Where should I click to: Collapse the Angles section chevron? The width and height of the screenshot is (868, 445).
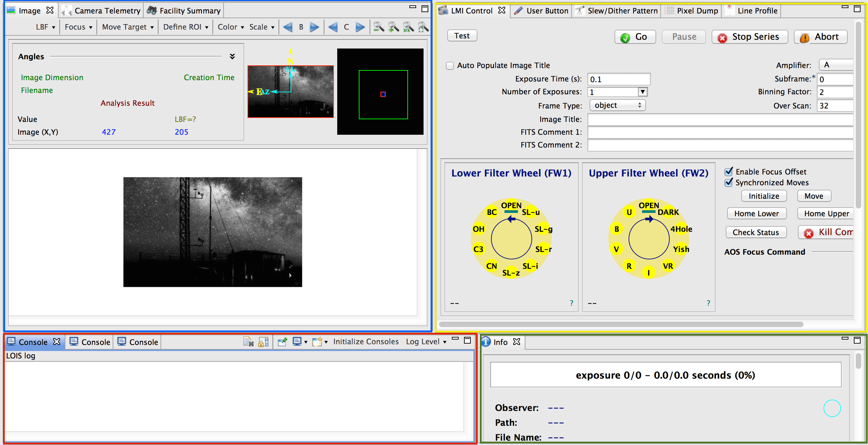click(x=232, y=56)
